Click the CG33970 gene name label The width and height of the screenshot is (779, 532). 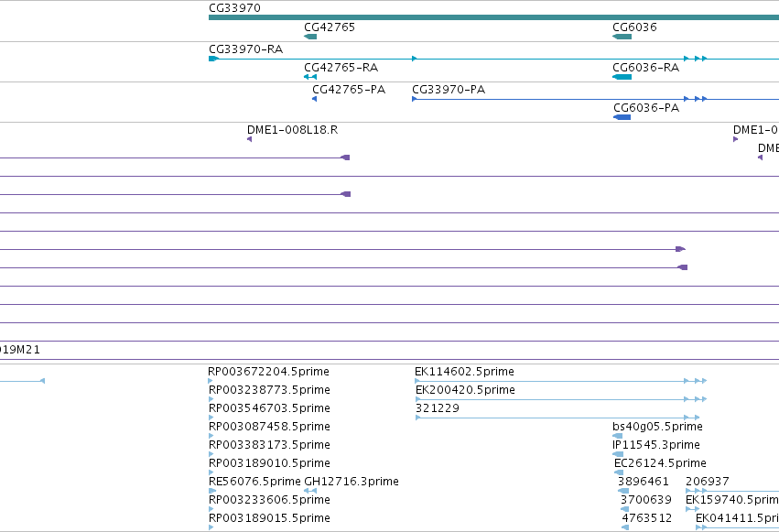pyautogui.click(x=234, y=8)
